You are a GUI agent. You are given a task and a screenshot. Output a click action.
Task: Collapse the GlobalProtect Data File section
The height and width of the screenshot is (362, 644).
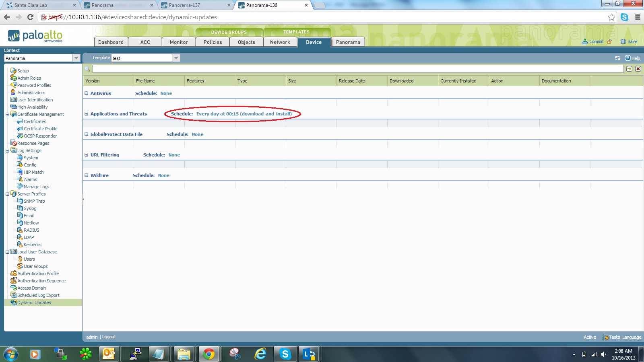click(x=86, y=134)
